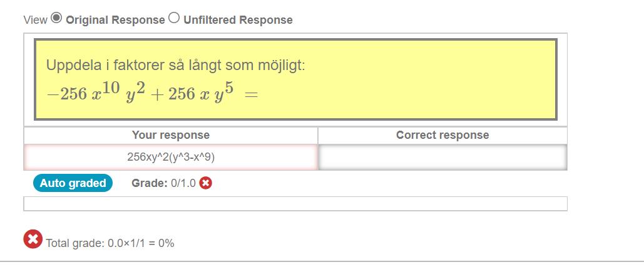Click the Correct response column header
Viewport: 644px width, 267px height.
442,135
